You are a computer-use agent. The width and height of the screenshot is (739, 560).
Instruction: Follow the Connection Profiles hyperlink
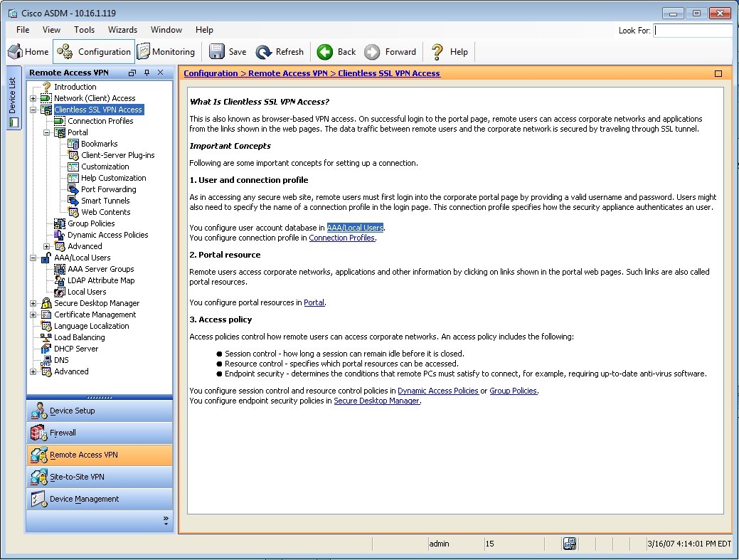[x=341, y=238]
